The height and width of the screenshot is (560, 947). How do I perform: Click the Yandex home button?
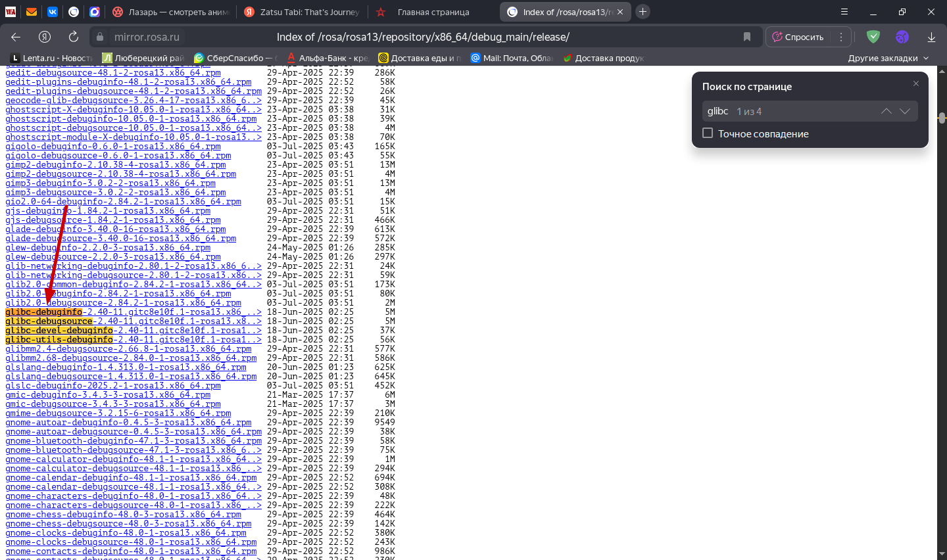[x=45, y=37]
